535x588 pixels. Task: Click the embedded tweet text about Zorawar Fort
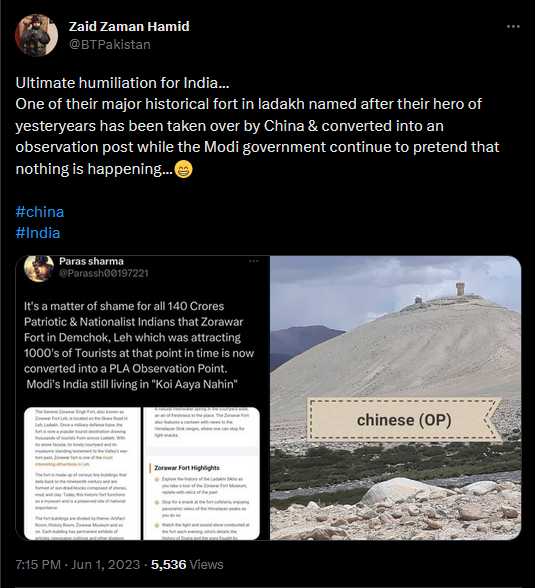coord(139,345)
